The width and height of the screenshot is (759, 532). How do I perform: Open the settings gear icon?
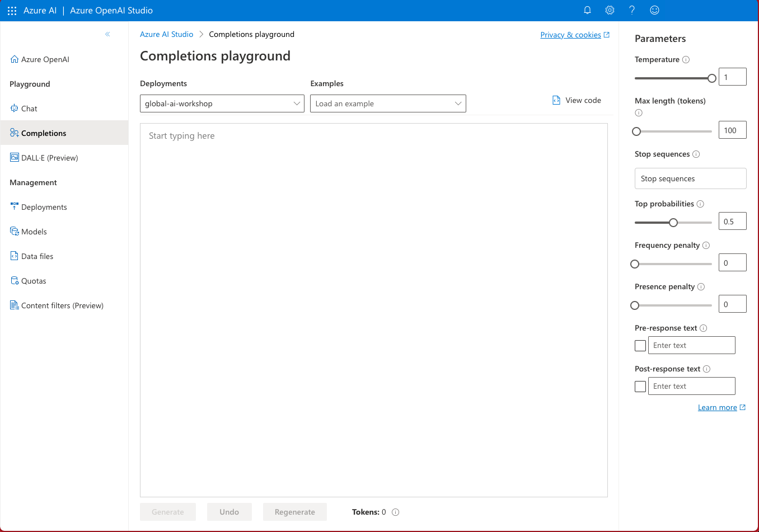[610, 10]
